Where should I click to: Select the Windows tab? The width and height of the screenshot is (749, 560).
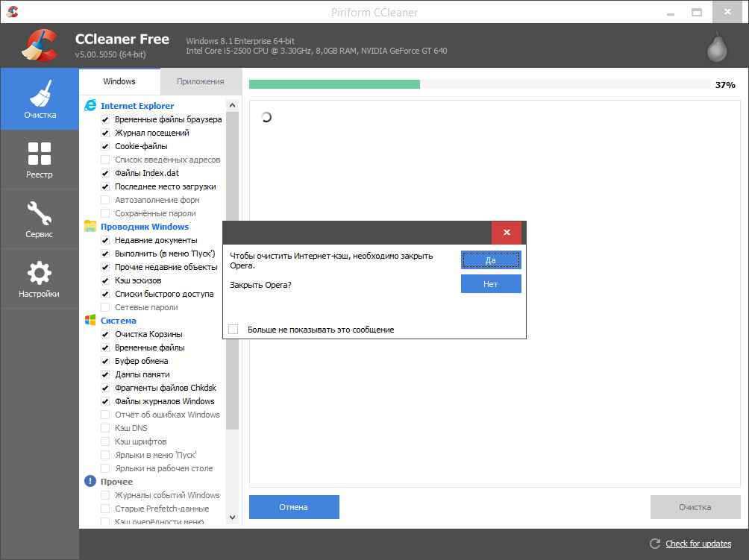click(x=119, y=81)
